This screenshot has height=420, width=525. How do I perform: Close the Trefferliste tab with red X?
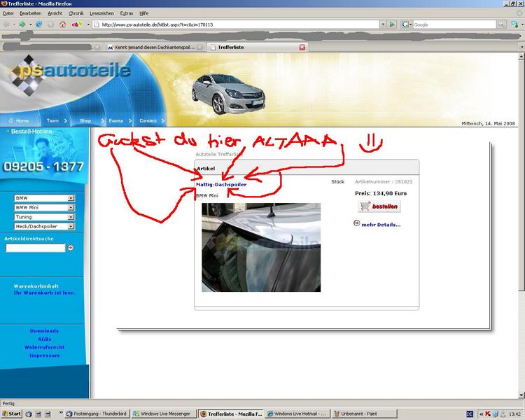(x=302, y=48)
